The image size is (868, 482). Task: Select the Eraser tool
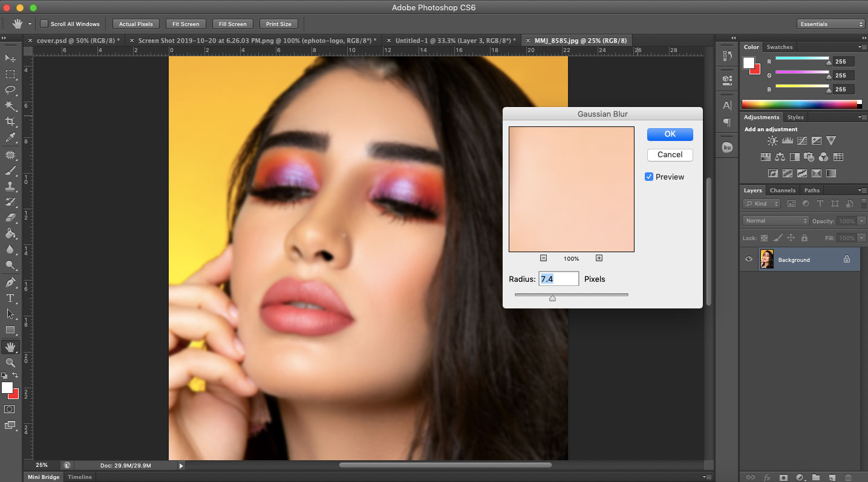tap(10, 217)
